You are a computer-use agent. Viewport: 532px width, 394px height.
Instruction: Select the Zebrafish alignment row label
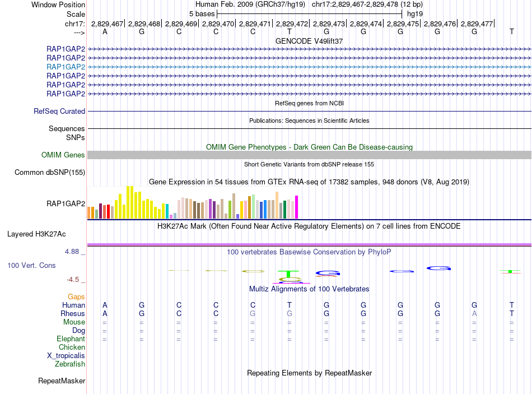click(x=70, y=364)
